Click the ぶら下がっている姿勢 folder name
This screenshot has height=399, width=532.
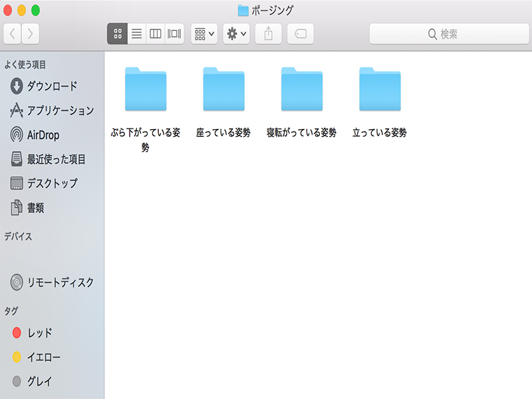(x=145, y=140)
